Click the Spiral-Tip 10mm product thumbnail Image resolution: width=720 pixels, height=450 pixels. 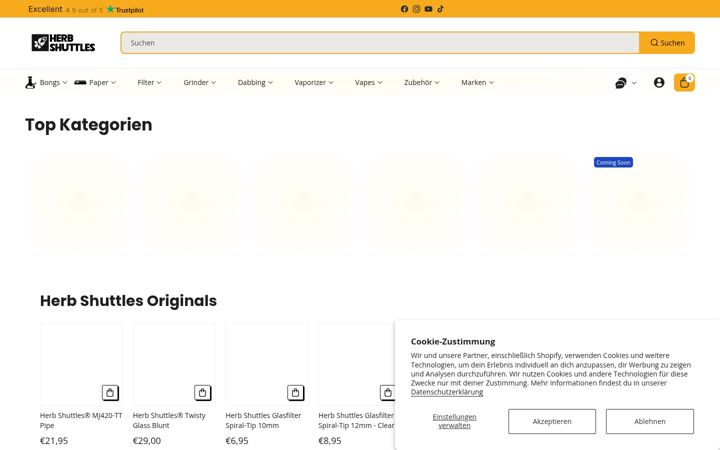(x=267, y=364)
